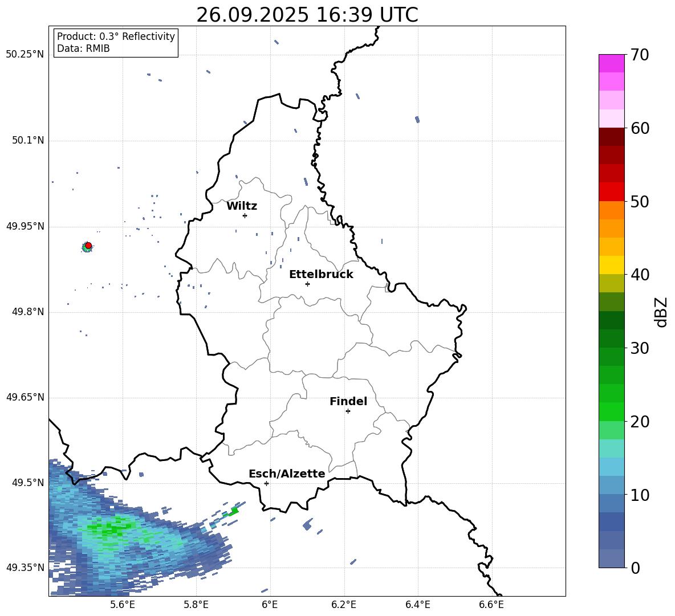Click the bright green colorbar swatch above 20

612,411
